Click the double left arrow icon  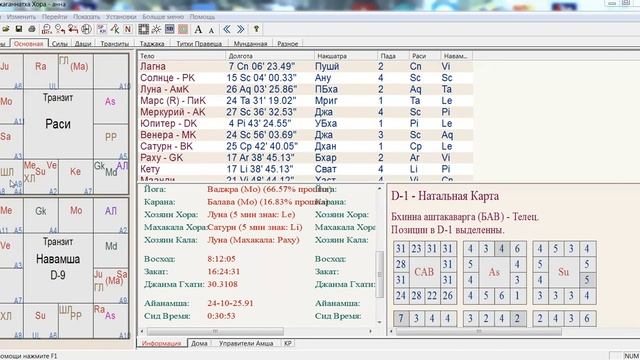[227, 29]
